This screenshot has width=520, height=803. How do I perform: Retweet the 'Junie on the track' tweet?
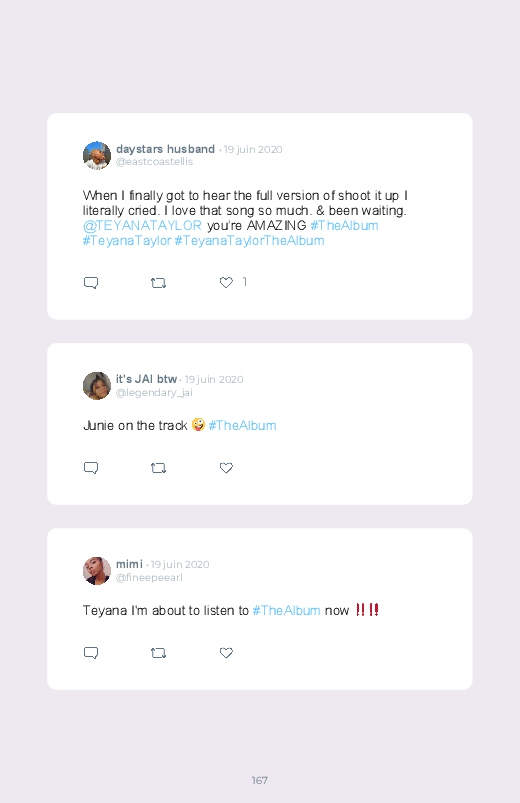pos(158,468)
